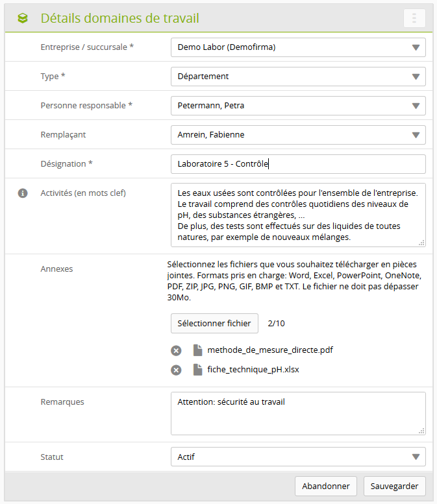437x504 pixels.
Task: Open the Remplaçant dropdown
Action: tap(298, 135)
